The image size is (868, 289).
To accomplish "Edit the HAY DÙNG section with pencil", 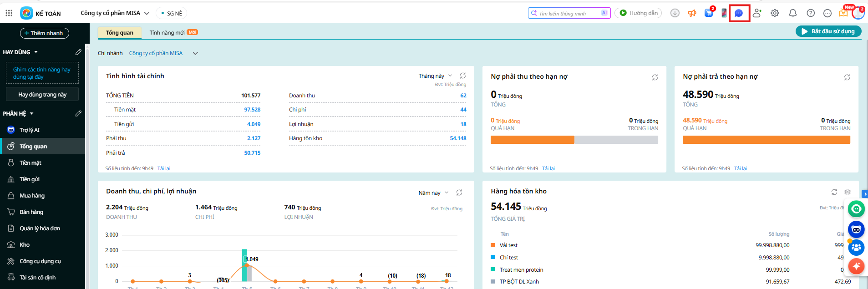I will click(78, 52).
